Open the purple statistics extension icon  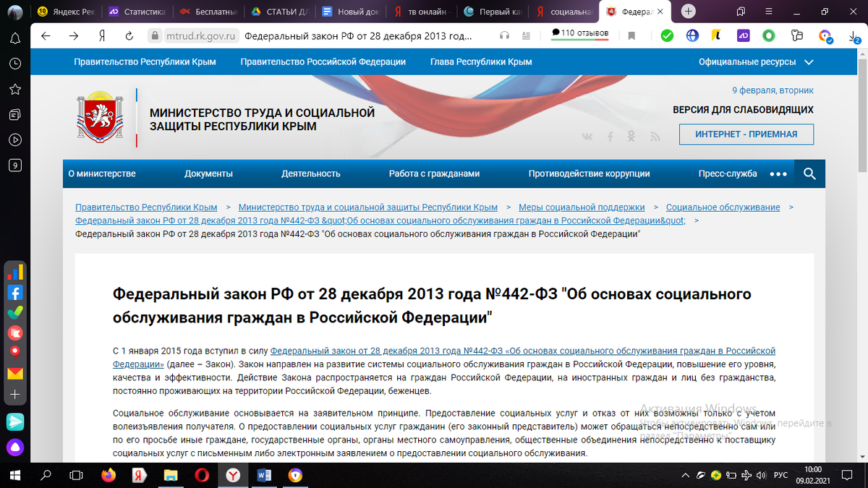pos(743,35)
